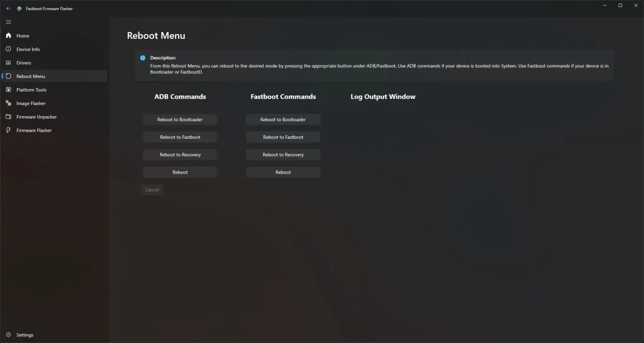Open Settings from the sidebar
The width and height of the screenshot is (644, 343).
coord(54,335)
